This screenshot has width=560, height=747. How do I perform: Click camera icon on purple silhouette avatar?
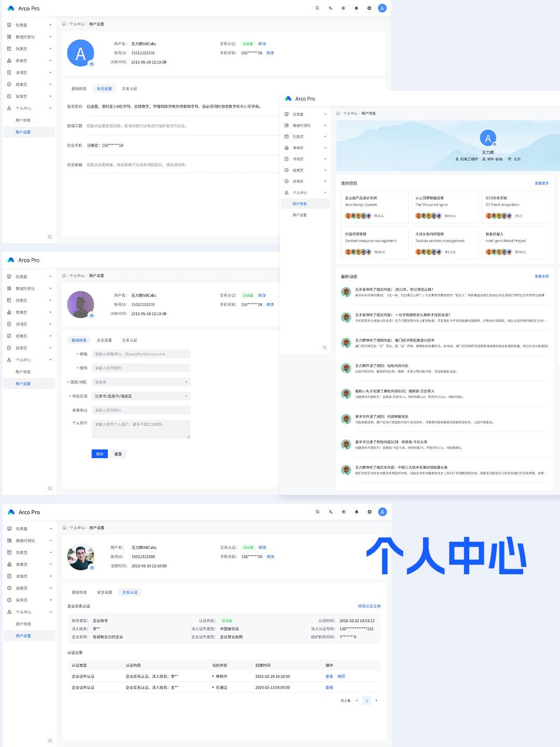click(92, 315)
